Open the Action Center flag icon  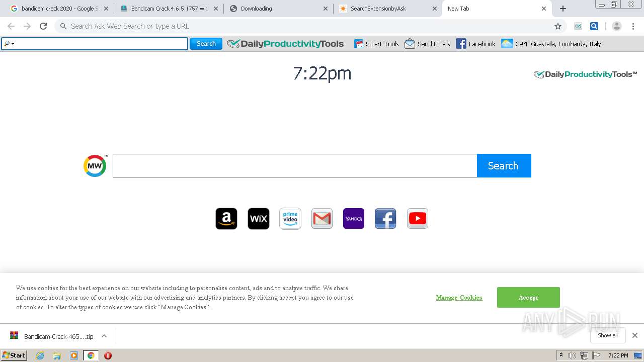596,355
